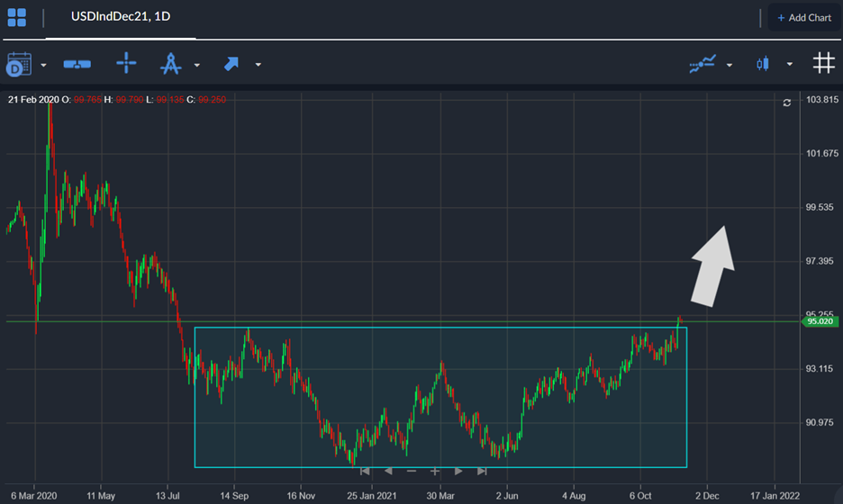The image size is (843, 504).
Task: Expand the drawing tools dropdown arrow
Action: 197,65
